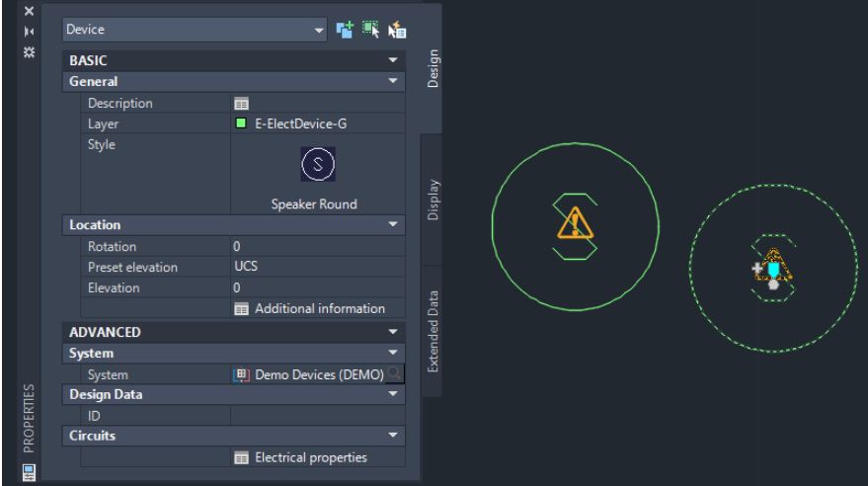The height and width of the screenshot is (486, 868).
Task: Click the Elevation value field
Action: click(x=318, y=287)
